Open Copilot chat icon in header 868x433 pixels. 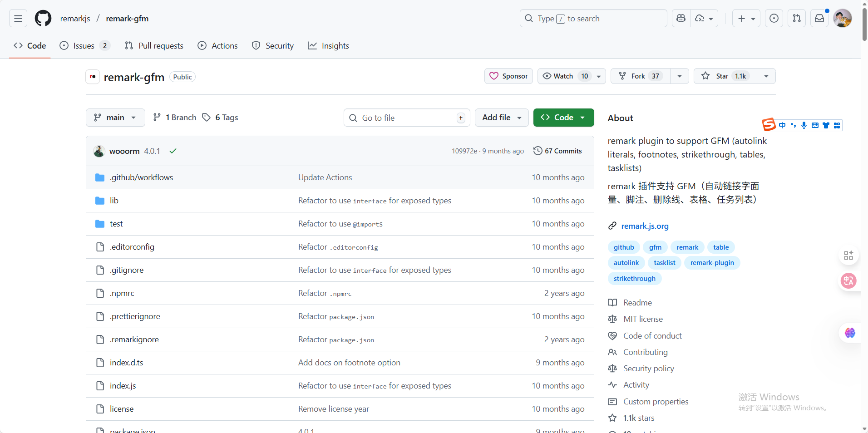pyautogui.click(x=681, y=19)
